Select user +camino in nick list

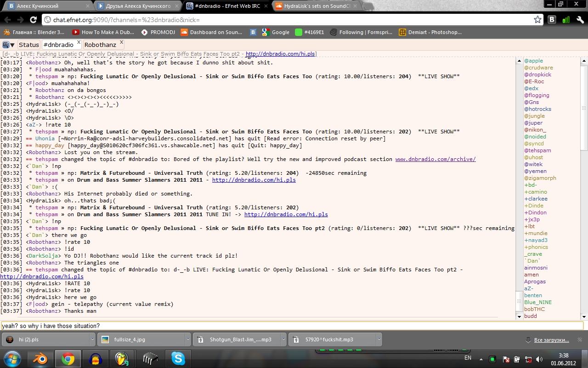pos(536,192)
